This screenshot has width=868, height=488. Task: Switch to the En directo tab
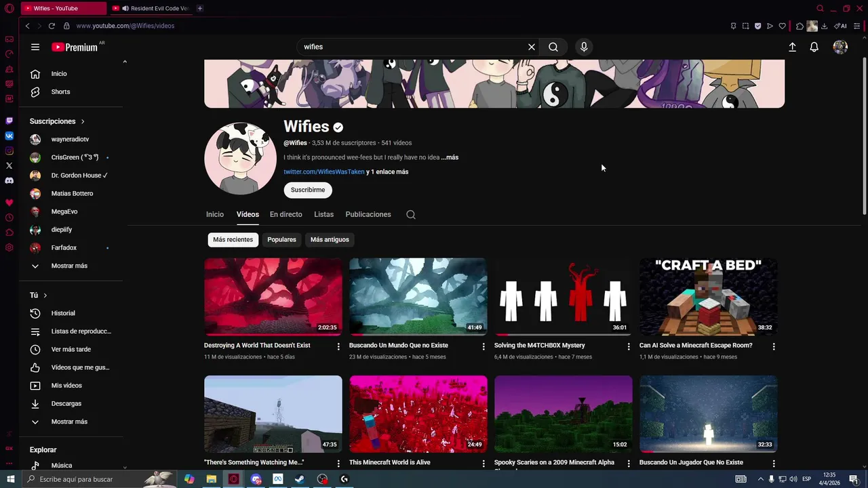[286, 214]
